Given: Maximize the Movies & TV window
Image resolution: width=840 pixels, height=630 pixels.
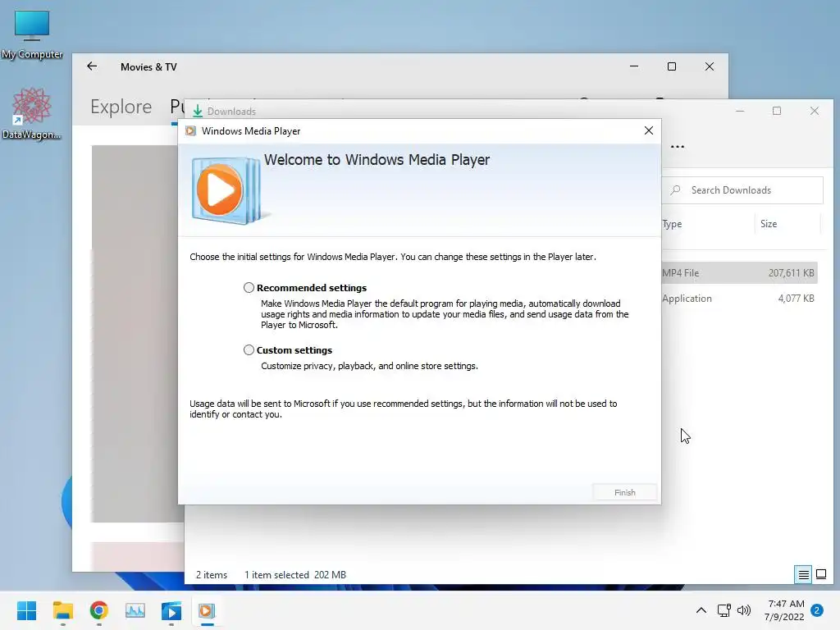Looking at the screenshot, I should [672, 66].
